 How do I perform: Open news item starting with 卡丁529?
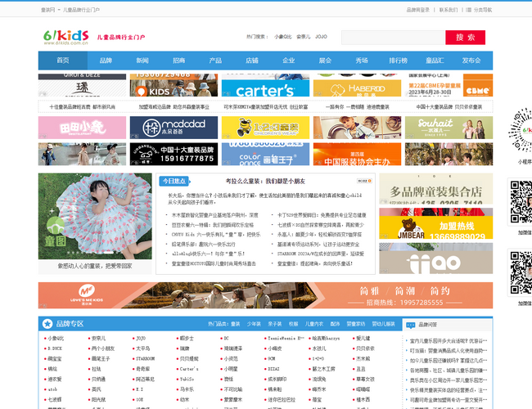click(322, 215)
